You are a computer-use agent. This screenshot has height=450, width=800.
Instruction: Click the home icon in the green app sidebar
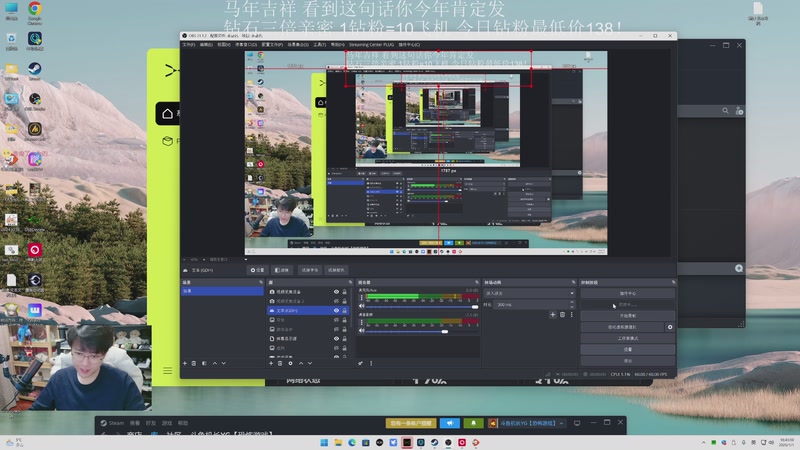pos(167,114)
